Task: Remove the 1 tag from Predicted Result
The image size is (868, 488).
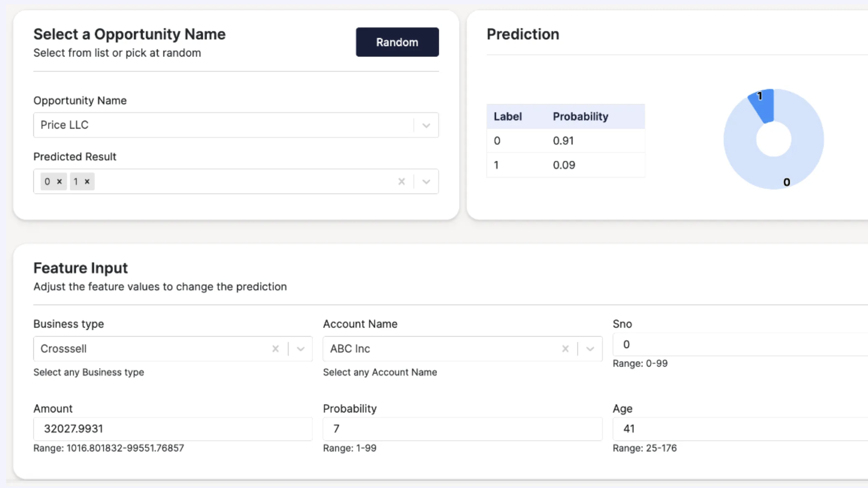Action: click(87, 181)
